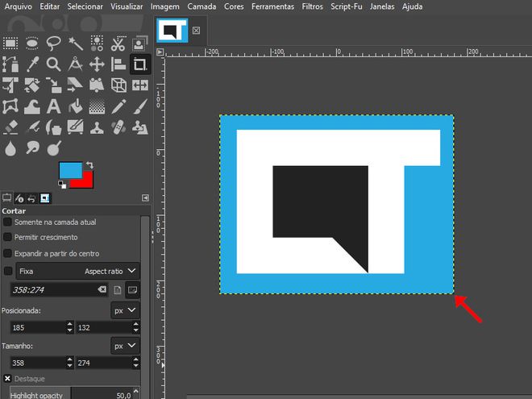The width and height of the screenshot is (532, 399).
Task: Select the Scale tool
Action: pyautogui.click(x=54, y=85)
